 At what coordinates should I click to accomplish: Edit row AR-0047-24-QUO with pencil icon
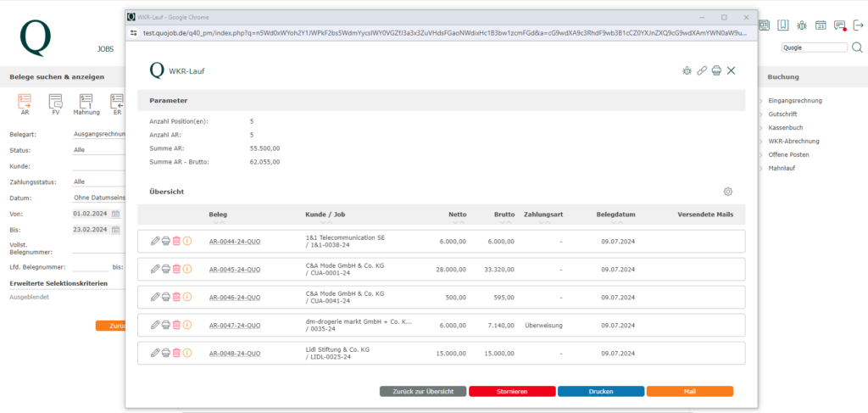tap(155, 325)
